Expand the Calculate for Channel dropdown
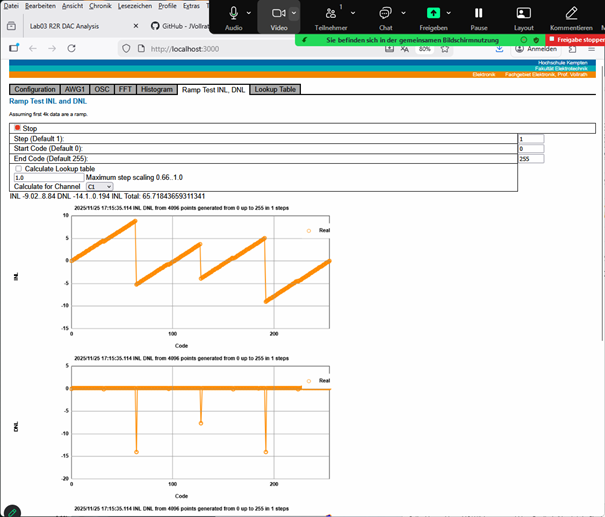 pyautogui.click(x=99, y=186)
